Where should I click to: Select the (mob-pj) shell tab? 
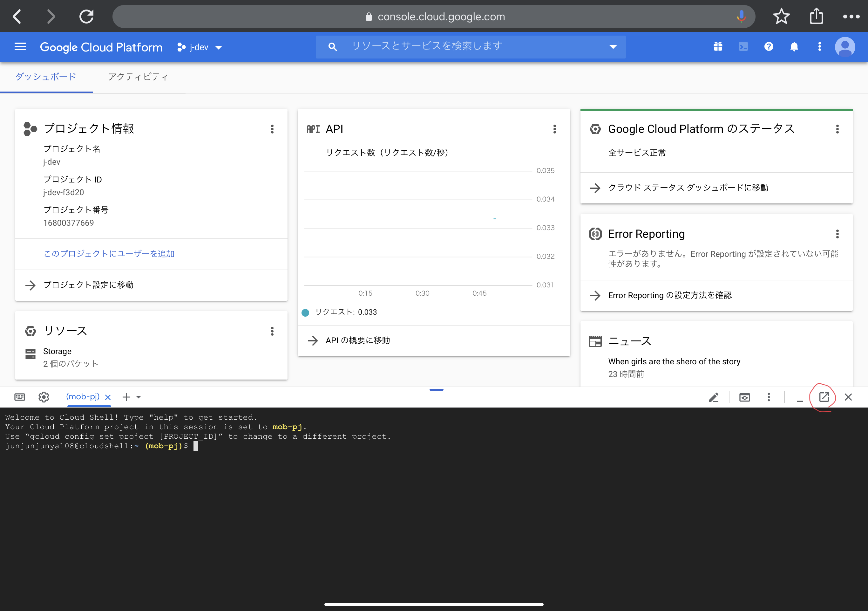[x=83, y=396]
